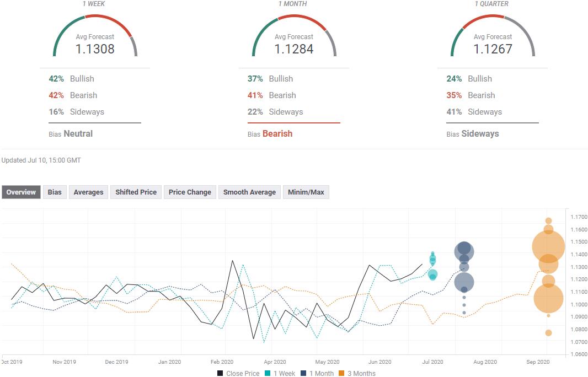Click the Jul 2020 x-axis label

pyautogui.click(x=432, y=362)
